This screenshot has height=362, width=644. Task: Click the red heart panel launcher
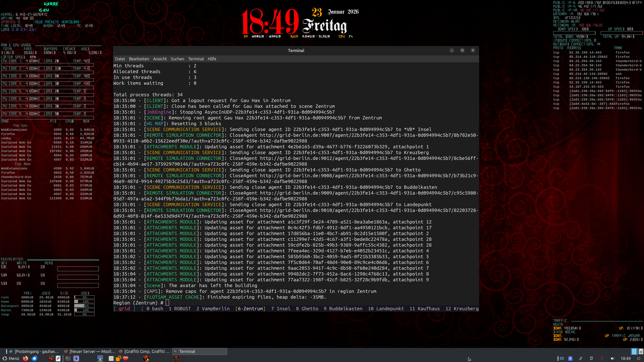pyautogui.click(x=126, y=358)
